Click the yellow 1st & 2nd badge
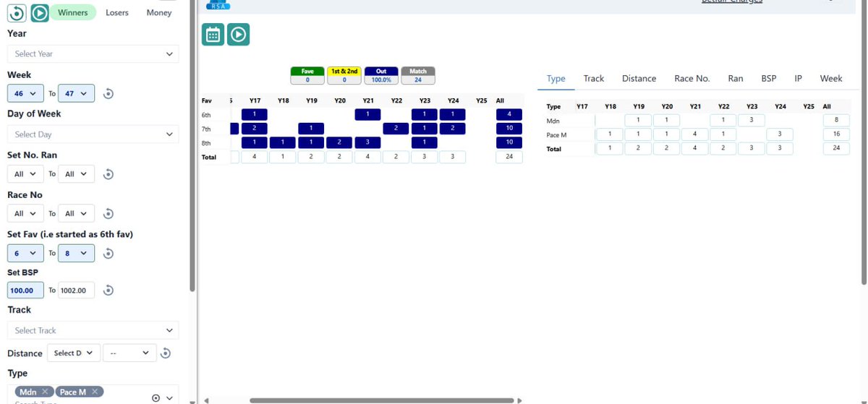868x404 pixels. pyautogui.click(x=344, y=75)
